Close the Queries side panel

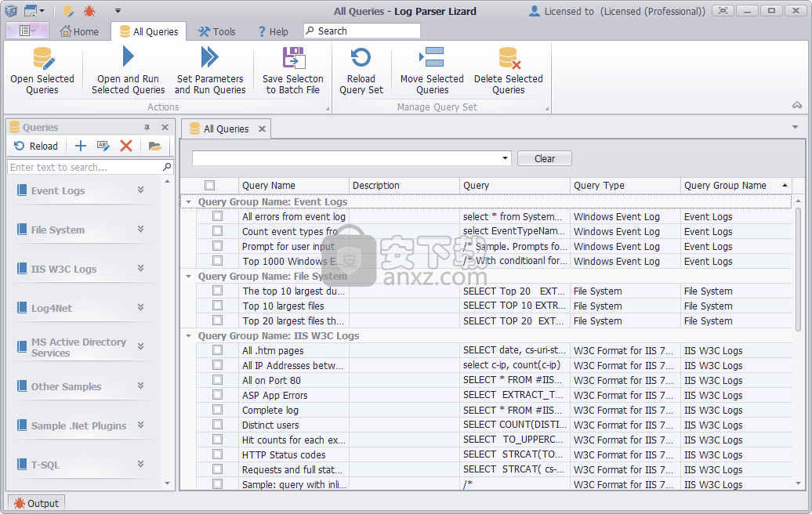point(165,128)
